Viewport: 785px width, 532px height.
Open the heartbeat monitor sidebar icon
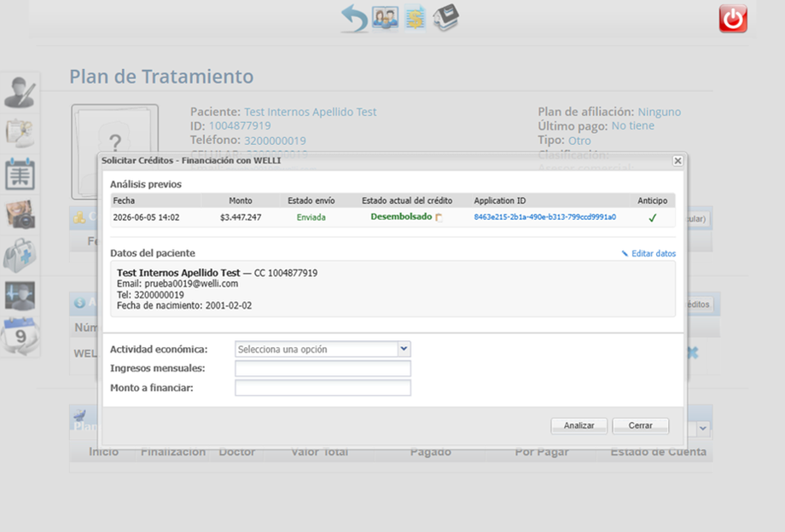[x=20, y=296]
